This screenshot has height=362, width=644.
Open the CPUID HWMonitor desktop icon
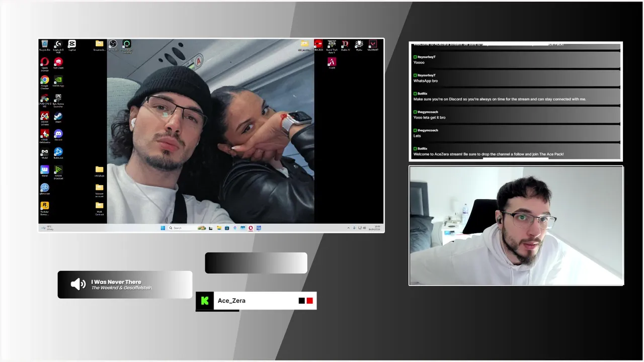point(45,136)
